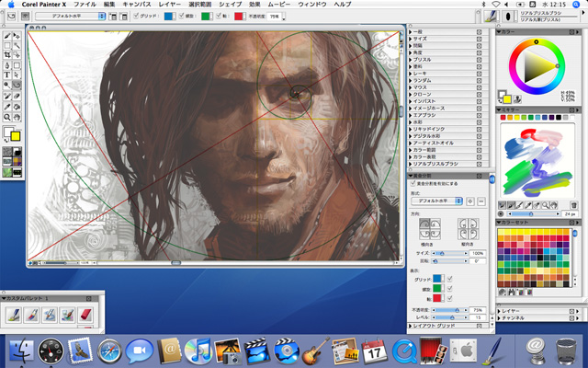Toggle the Axis display checkbox in the Divine Proportion panel
The height and width of the screenshot is (368, 588).
click(450, 298)
